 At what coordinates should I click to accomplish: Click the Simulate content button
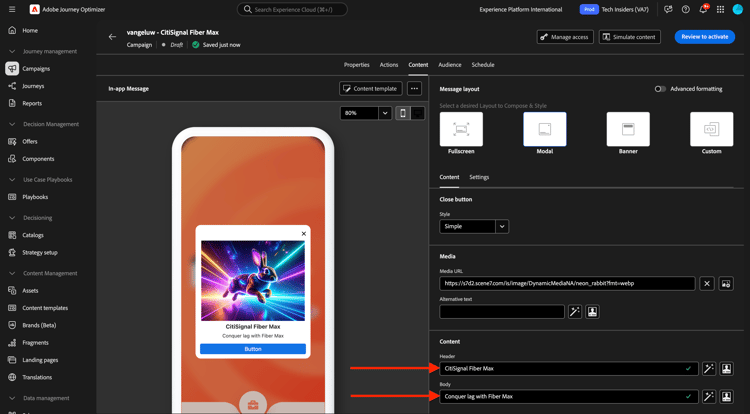pyautogui.click(x=630, y=37)
